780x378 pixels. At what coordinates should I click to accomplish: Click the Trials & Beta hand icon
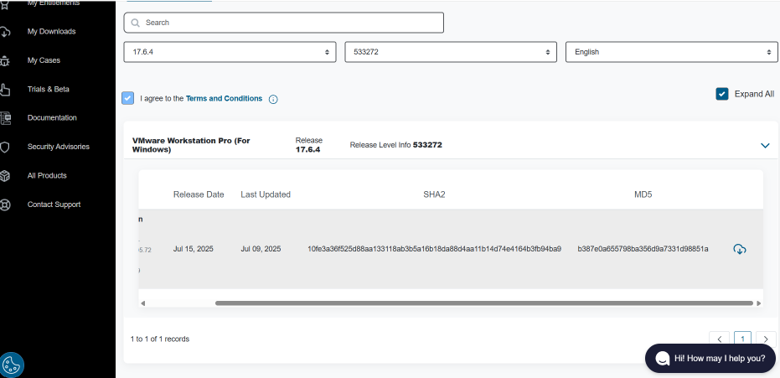coord(4,90)
